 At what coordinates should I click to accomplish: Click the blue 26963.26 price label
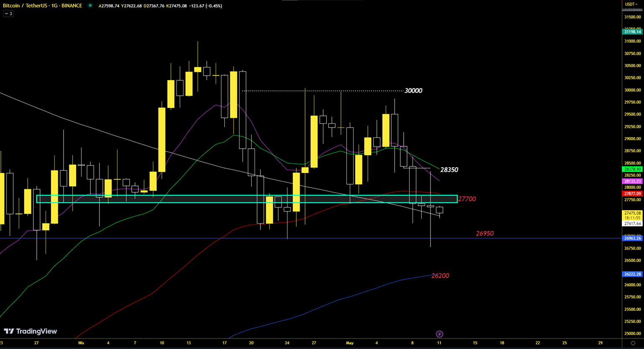(632, 238)
